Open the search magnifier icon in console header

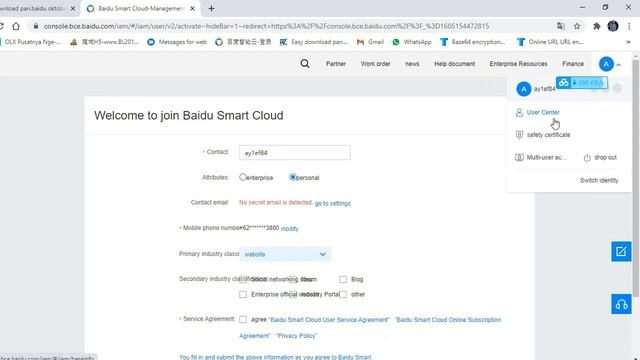pyautogui.click(x=305, y=64)
